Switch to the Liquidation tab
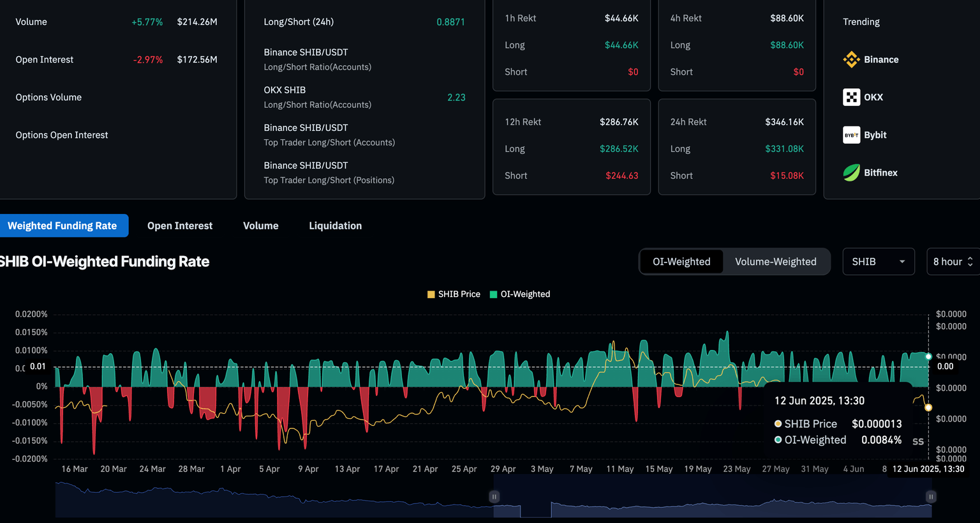The image size is (980, 523). click(x=335, y=226)
